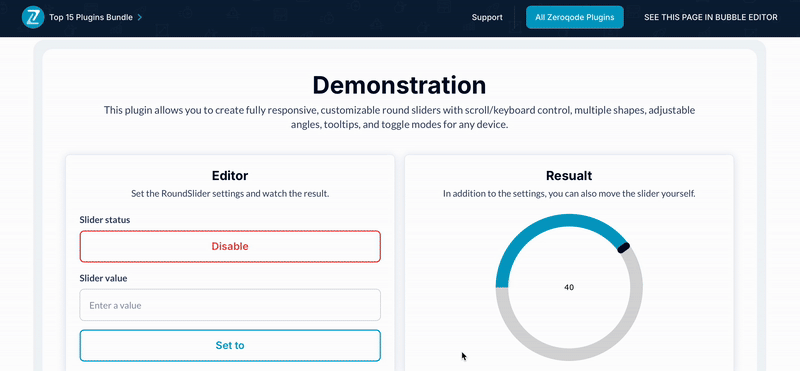This screenshot has height=371, width=800.
Task: Click the Slider value label
Action: pyautogui.click(x=104, y=278)
